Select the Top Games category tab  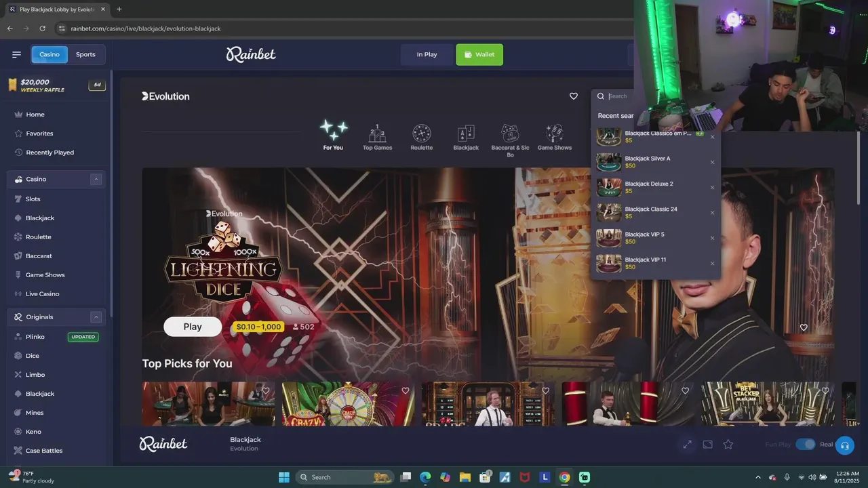click(x=378, y=138)
